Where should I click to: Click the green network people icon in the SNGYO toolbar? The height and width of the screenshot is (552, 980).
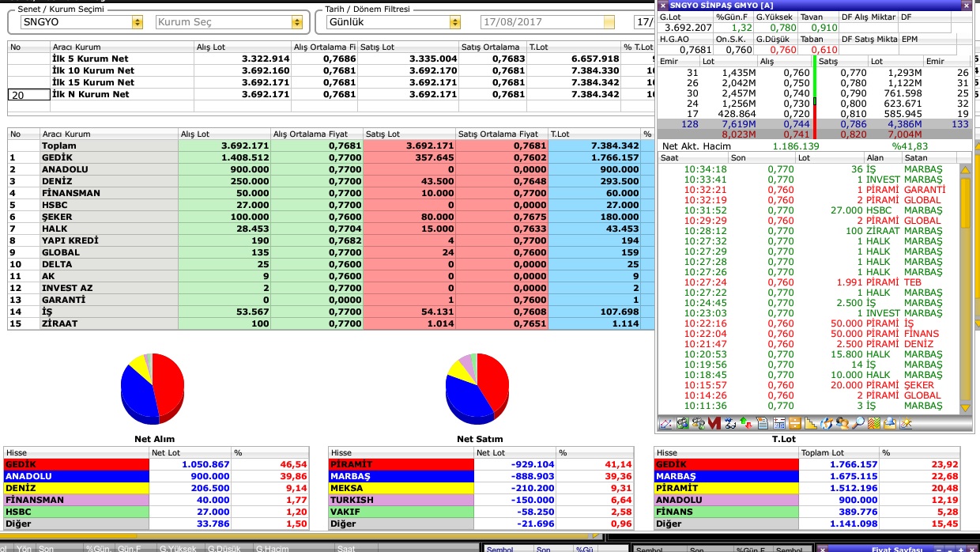click(681, 424)
